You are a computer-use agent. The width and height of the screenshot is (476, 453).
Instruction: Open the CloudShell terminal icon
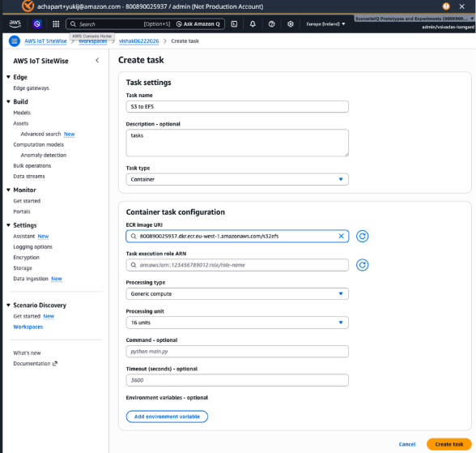point(234,24)
